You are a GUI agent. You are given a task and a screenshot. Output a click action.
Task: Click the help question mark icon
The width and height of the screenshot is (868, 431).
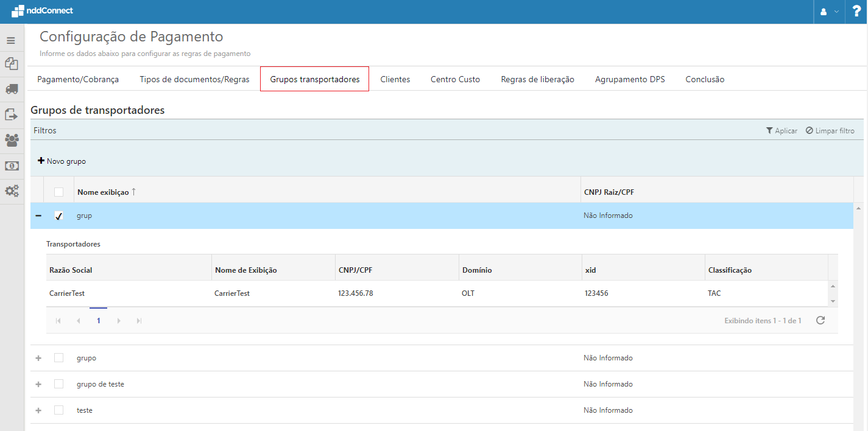(x=856, y=12)
